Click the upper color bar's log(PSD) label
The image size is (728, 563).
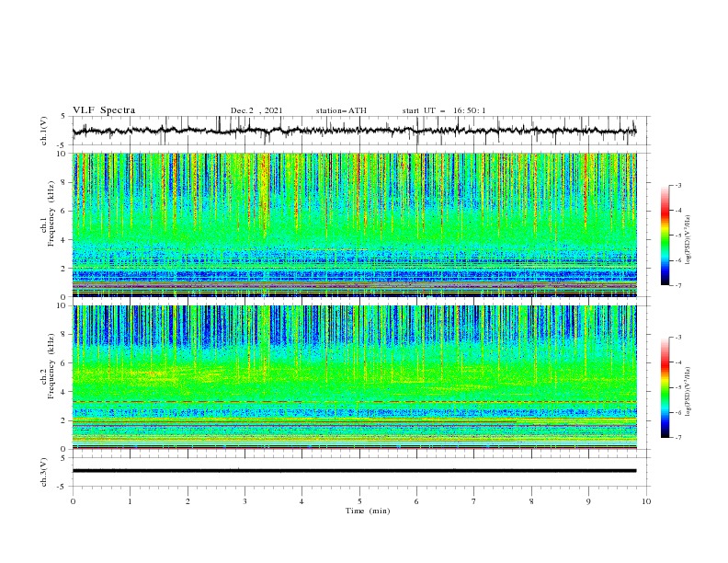click(689, 240)
